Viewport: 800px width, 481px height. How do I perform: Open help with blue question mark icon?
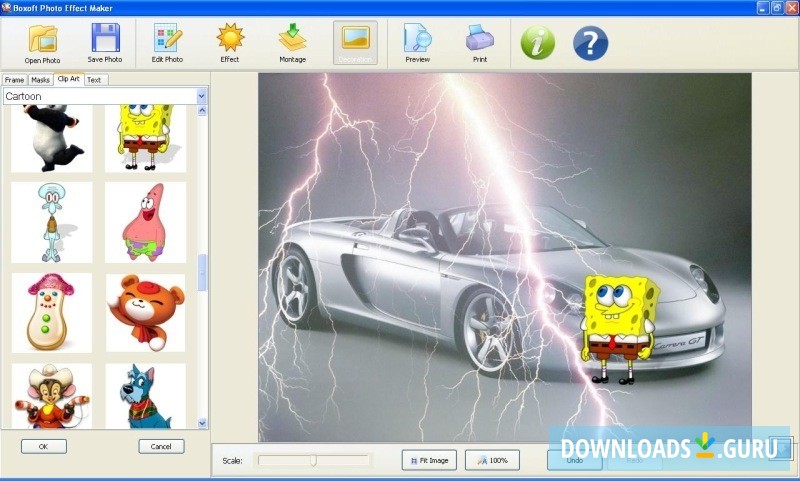click(x=590, y=43)
